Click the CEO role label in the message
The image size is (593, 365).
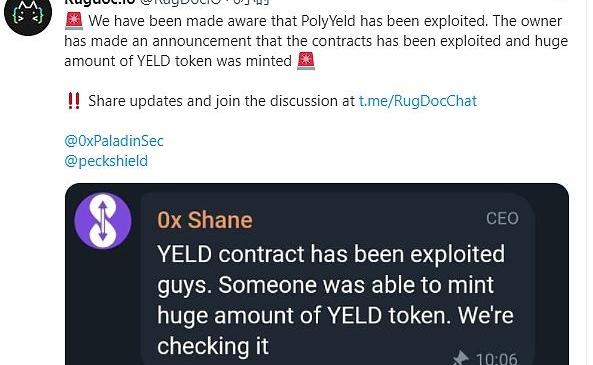click(502, 218)
